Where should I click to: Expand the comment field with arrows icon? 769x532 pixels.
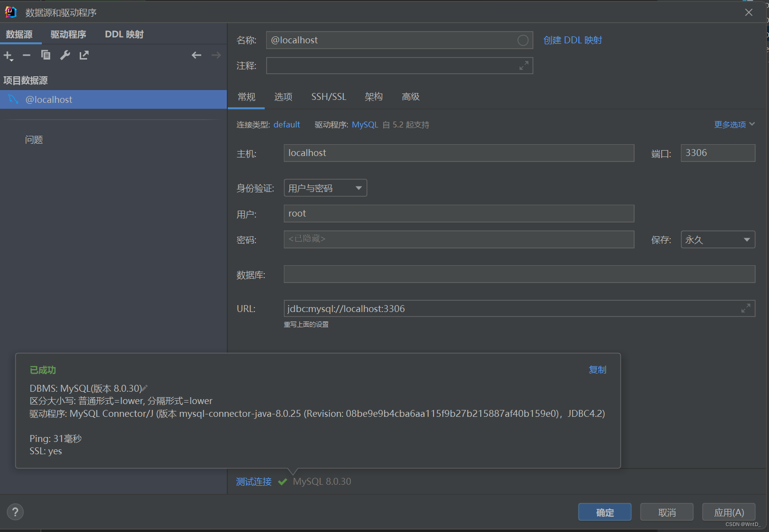(x=524, y=65)
